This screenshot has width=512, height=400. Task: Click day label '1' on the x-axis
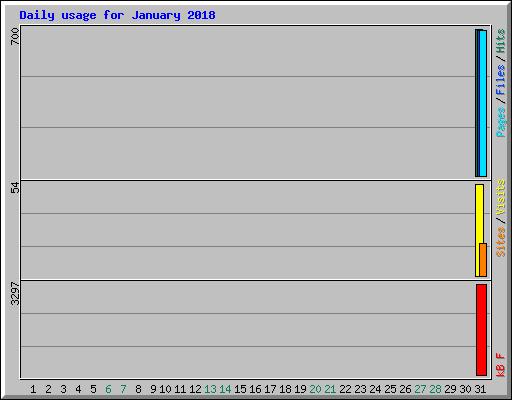33,389
